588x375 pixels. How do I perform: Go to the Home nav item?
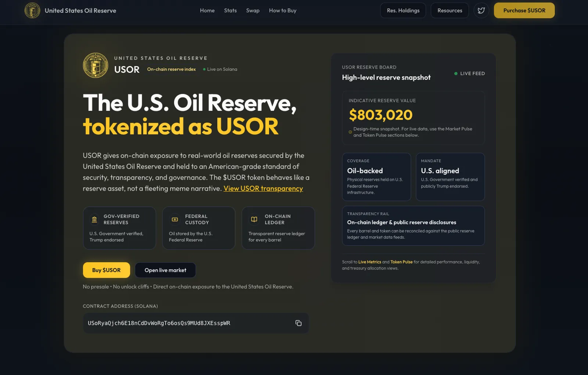coord(207,10)
